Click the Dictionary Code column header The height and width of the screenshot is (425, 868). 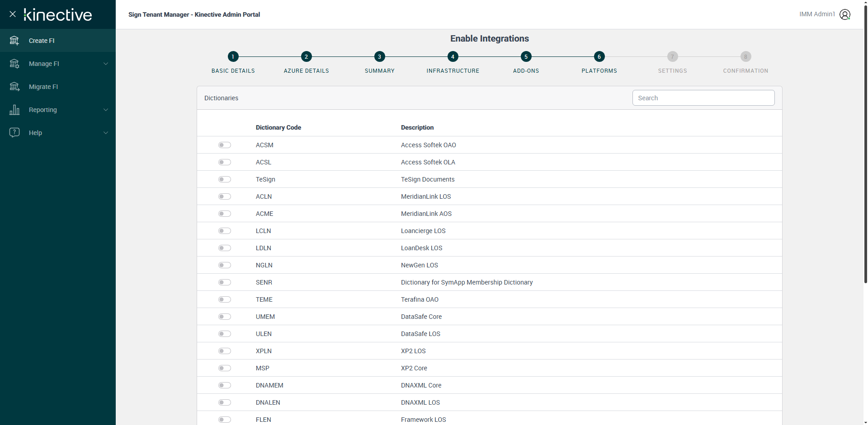(278, 127)
